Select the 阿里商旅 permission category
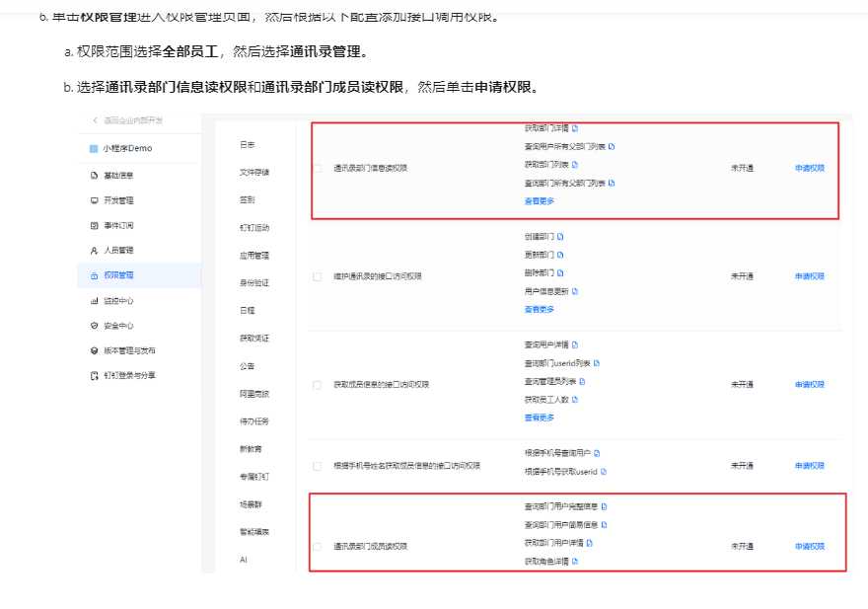Viewport: 868px width, 609px height. (254, 394)
